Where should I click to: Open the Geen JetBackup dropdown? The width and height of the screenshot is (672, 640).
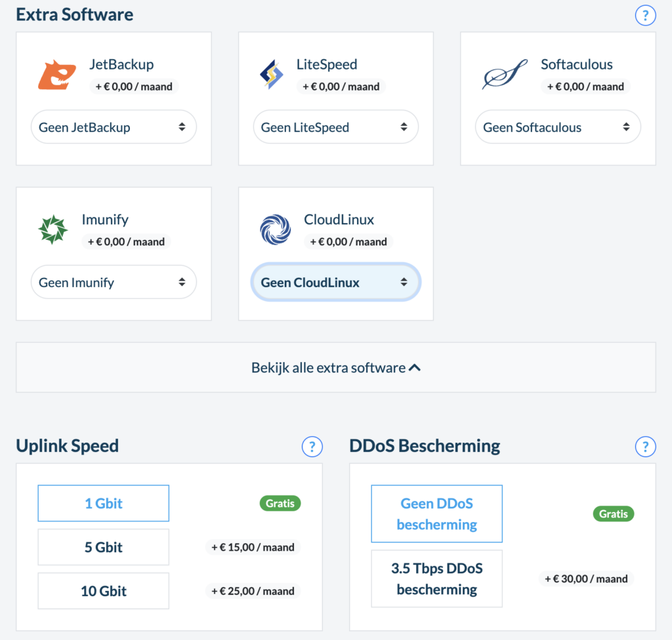click(x=114, y=127)
